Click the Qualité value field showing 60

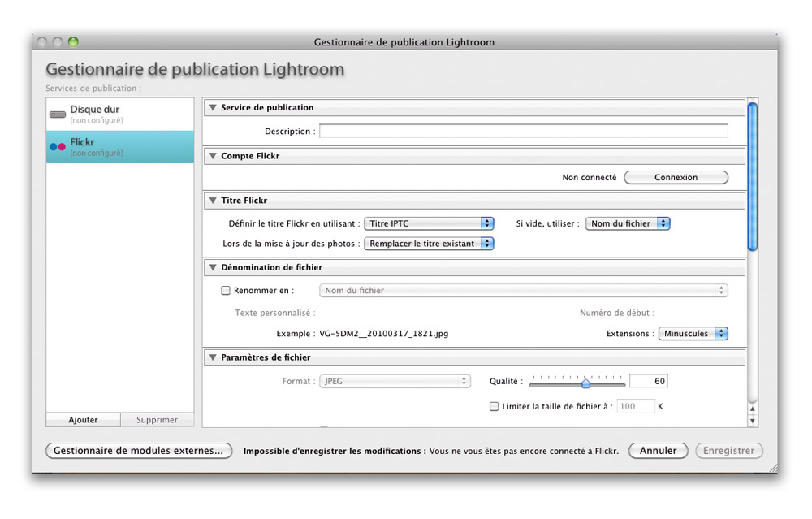(x=648, y=381)
